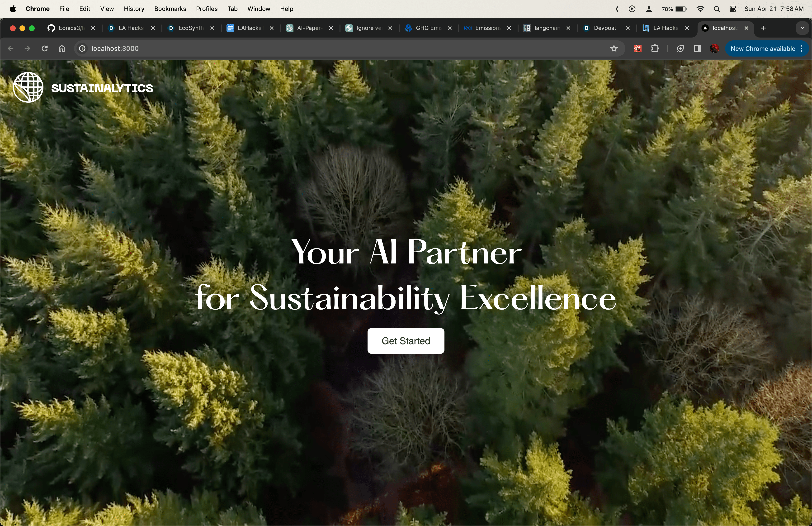Open the Bookmarks menu
Screen dimensions: 812x526
170,9
